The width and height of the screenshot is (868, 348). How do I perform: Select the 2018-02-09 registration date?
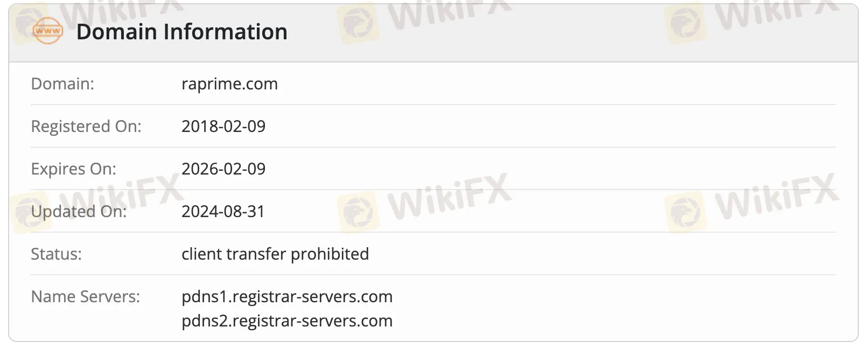[223, 127]
